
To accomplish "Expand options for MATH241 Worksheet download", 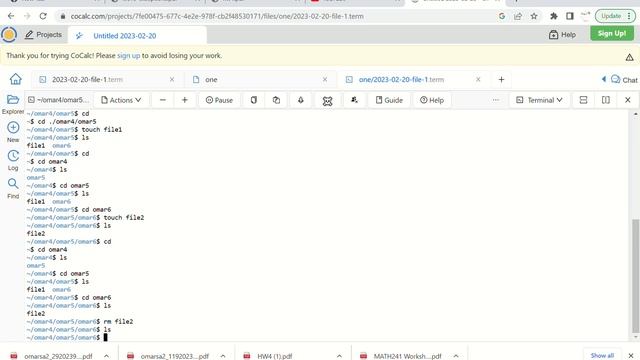I will [x=456, y=356].
